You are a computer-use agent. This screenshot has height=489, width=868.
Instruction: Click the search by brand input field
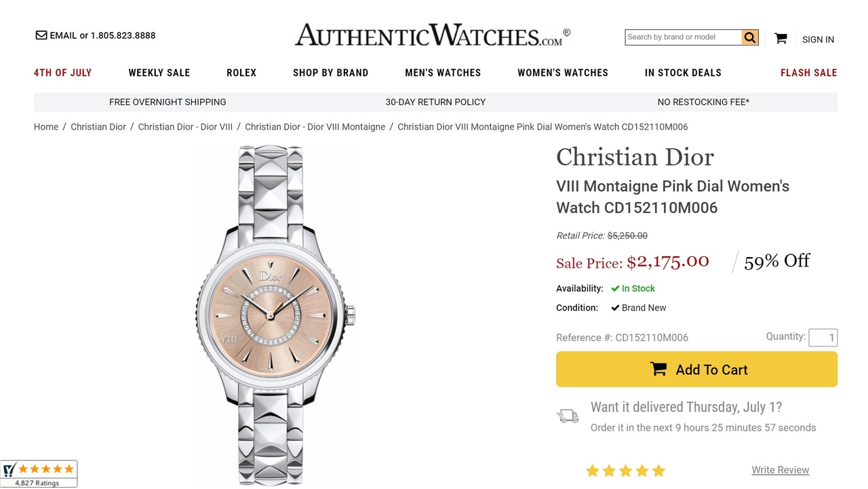(x=683, y=37)
